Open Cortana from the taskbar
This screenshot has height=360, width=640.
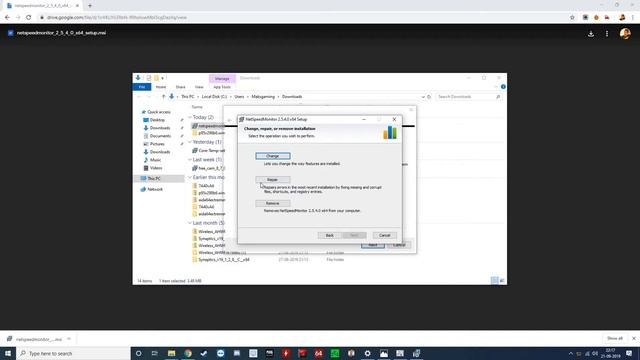point(138,353)
